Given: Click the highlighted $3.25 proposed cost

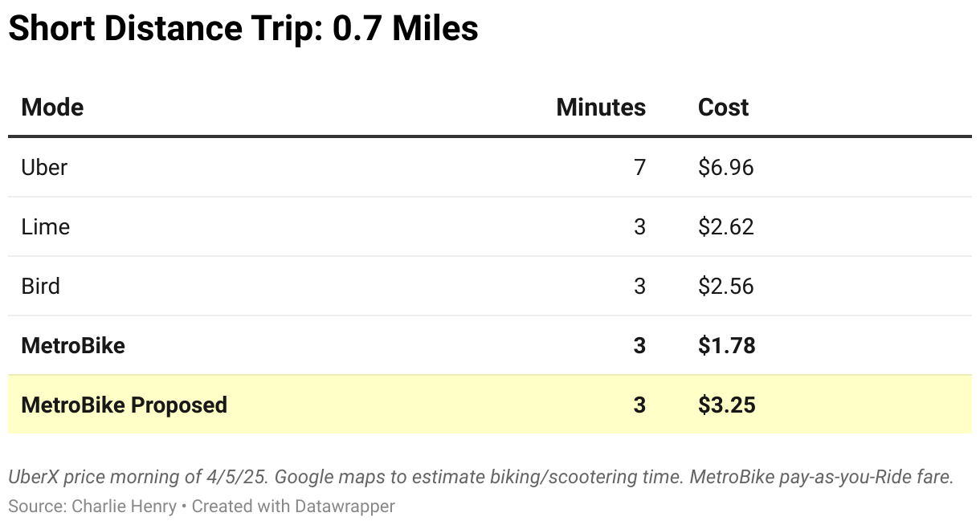Looking at the screenshot, I should point(726,405).
